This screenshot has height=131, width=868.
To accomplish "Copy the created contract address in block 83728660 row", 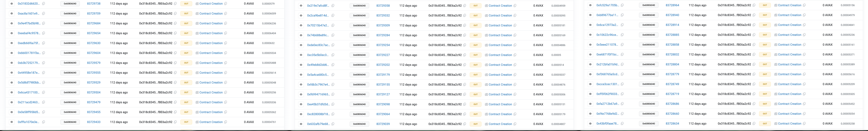I will (x=804, y=113).
